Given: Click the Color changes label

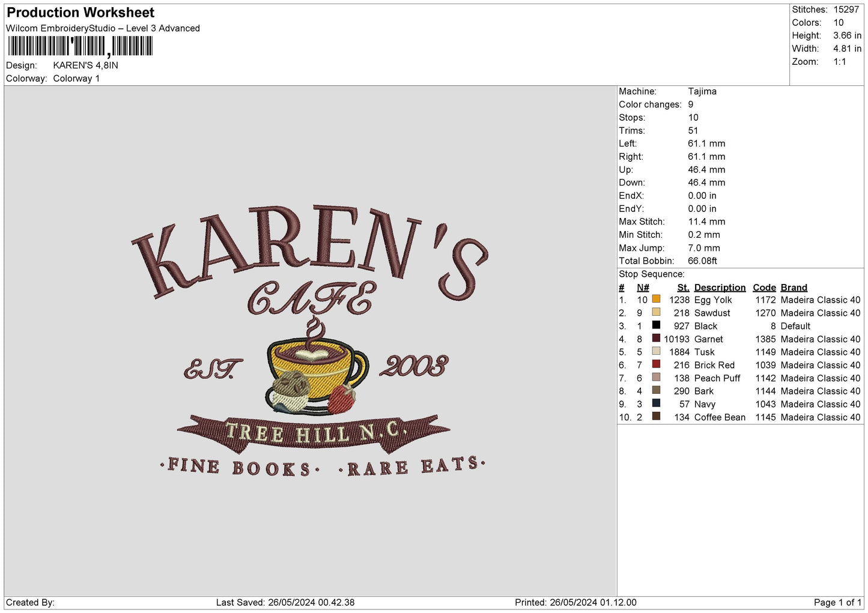Looking at the screenshot, I should click(x=650, y=104).
